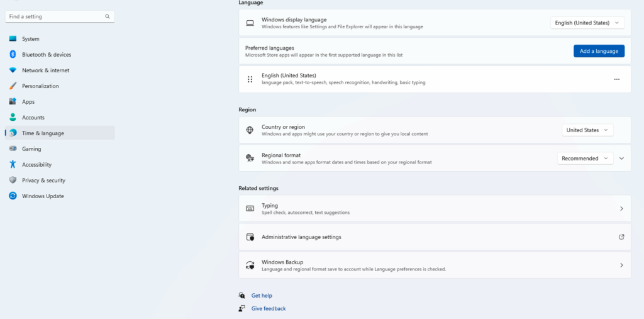The image size is (644, 319).
Task: Click the Related settings heading
Action: pyautogui.click(x=258, y=188)
